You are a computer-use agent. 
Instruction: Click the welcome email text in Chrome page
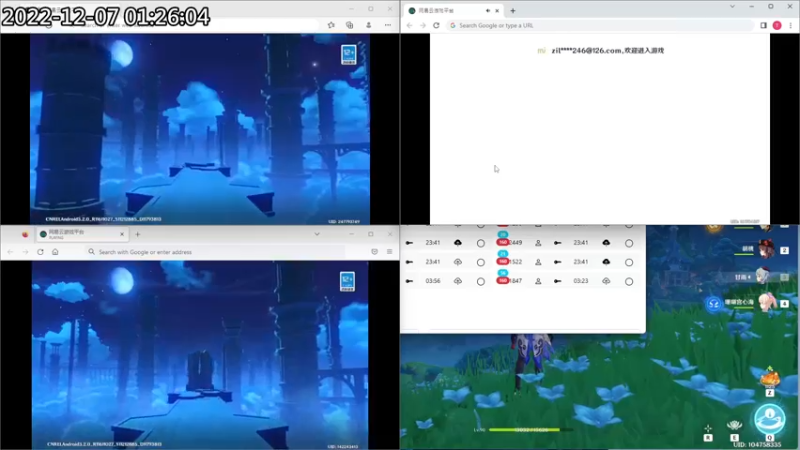point(608,51)
